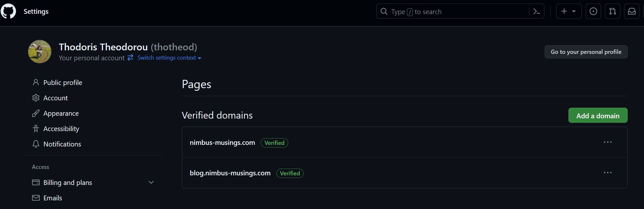Expand Billing and plans chevron
Screen dimensions: 644x209
tap(151, 182)
